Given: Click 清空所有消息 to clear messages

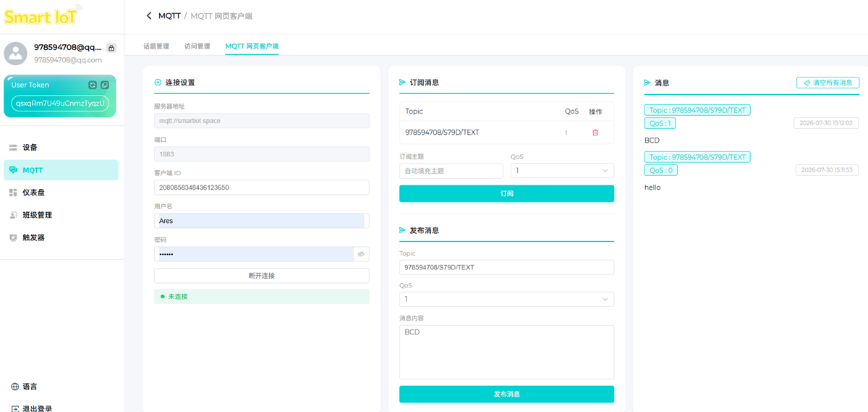Looking at the screenshot, I should 828,83.
